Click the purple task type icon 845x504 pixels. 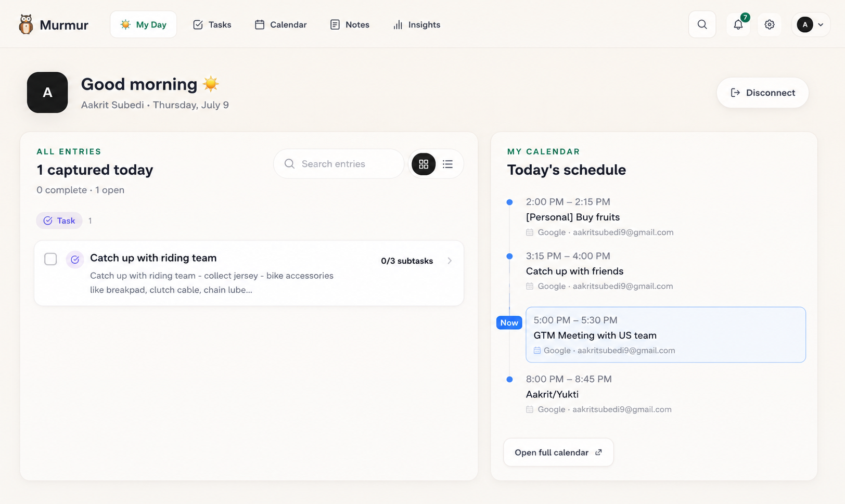click(x=75, y=259)
